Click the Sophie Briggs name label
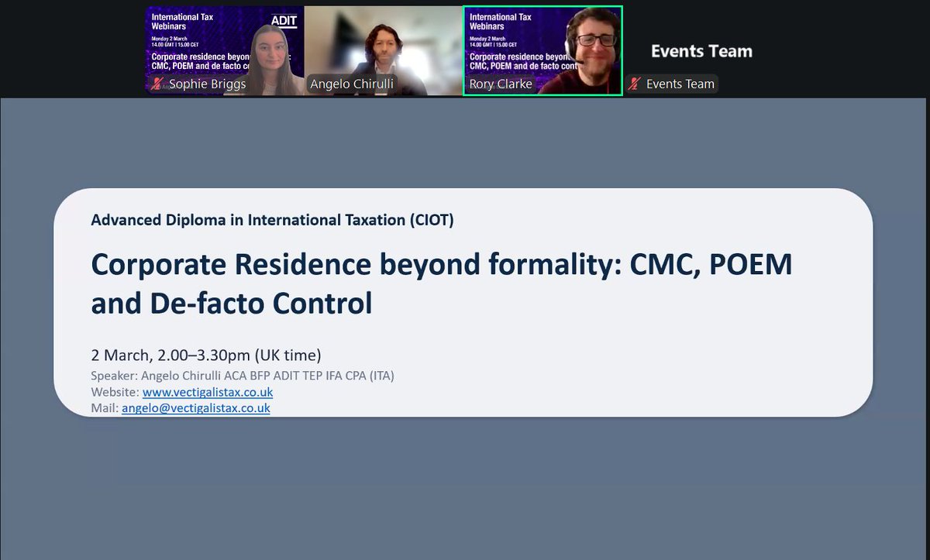930x560 pixels. pos(206,84)
